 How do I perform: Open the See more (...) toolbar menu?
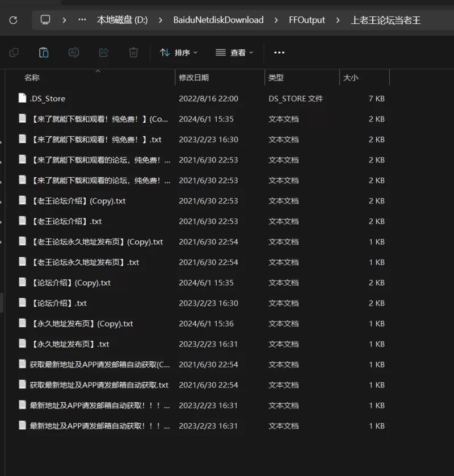pos(279,52)
